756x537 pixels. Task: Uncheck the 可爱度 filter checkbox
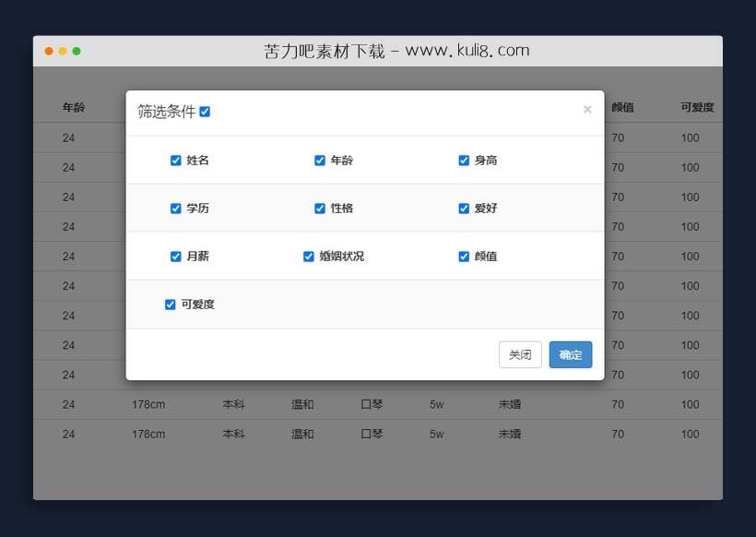point(170,304)
